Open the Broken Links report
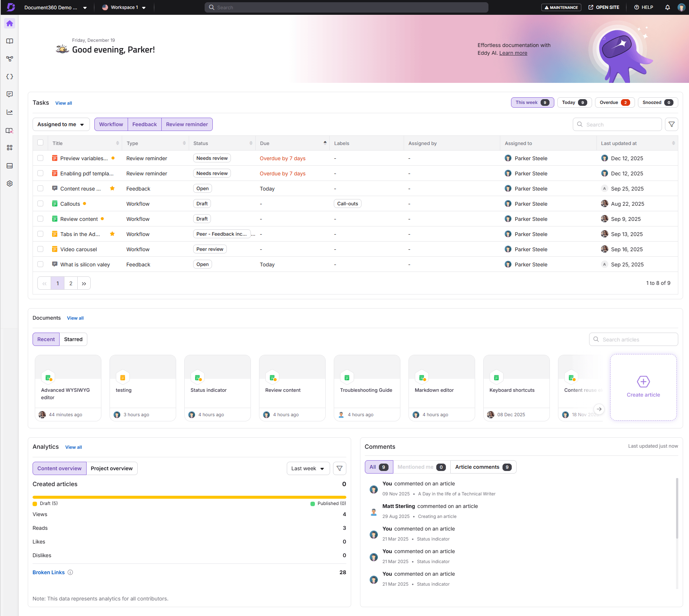This screenshot has width=689, height=616. 48,572
